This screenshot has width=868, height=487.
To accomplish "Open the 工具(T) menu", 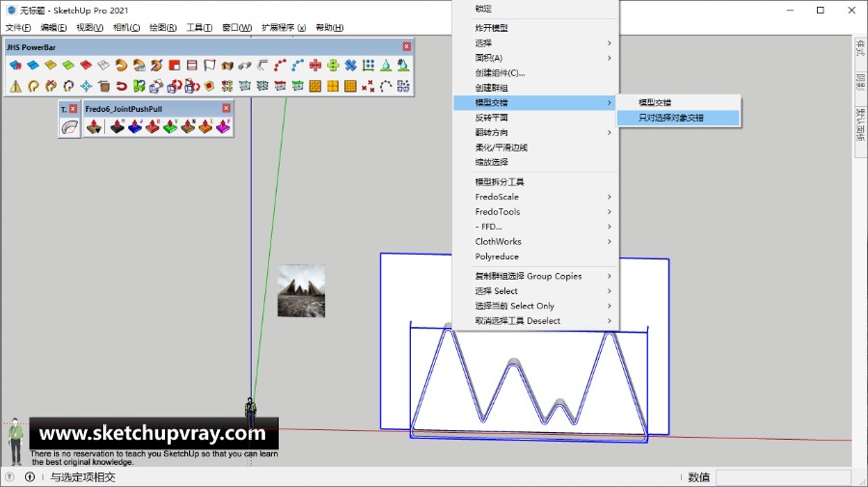I will pos(200,28).
